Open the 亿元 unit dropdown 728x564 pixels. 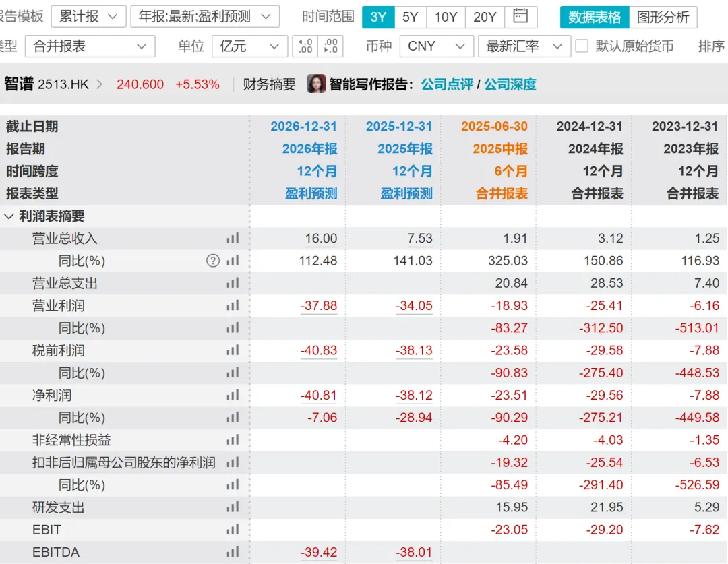(249, 46)
